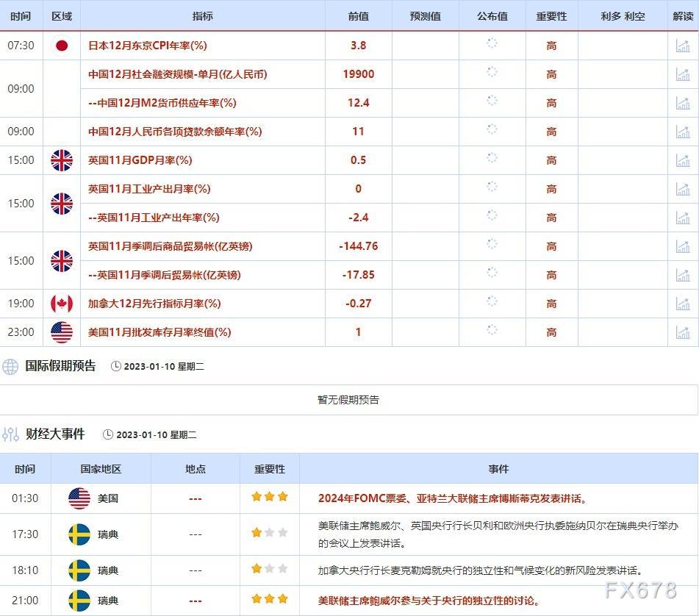The width and height of the screenshot is (699, 616).
Task: Click US flag in 01:30 event row
Action: pyautogui.click(x=79, y=498)
